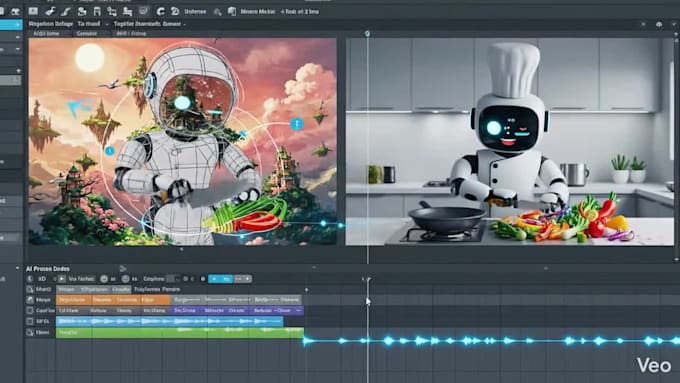680x383 pixels.
Task: Open the 'Rtegelton Sofoge' menu
Action: [x=51, y=24]
